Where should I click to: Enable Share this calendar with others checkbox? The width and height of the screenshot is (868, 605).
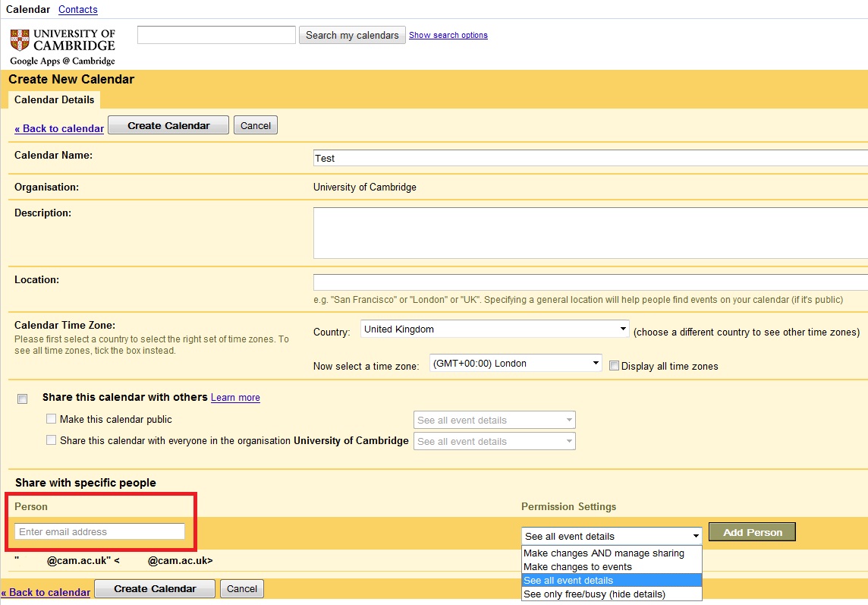click(22, 399)
